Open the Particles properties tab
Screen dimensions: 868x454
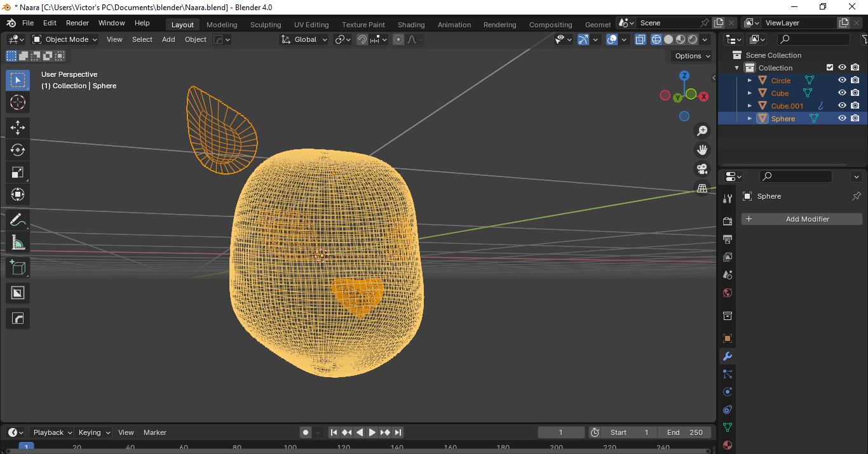[728, 374]
